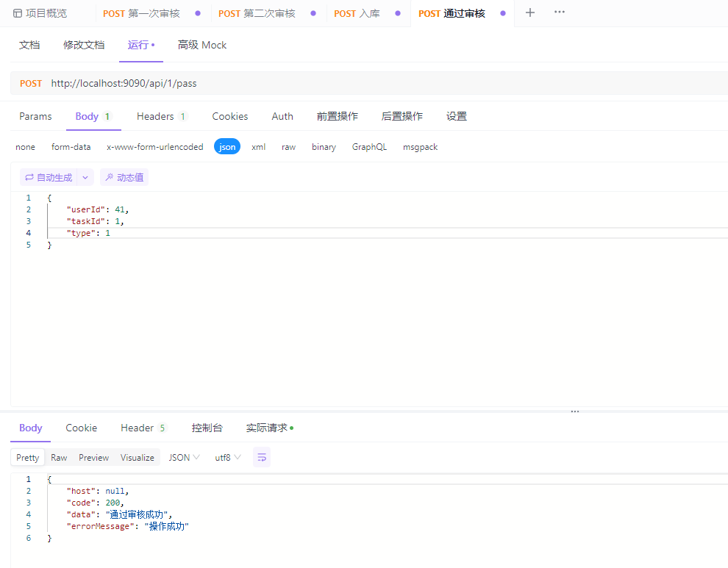Select the xml body type

258,146
